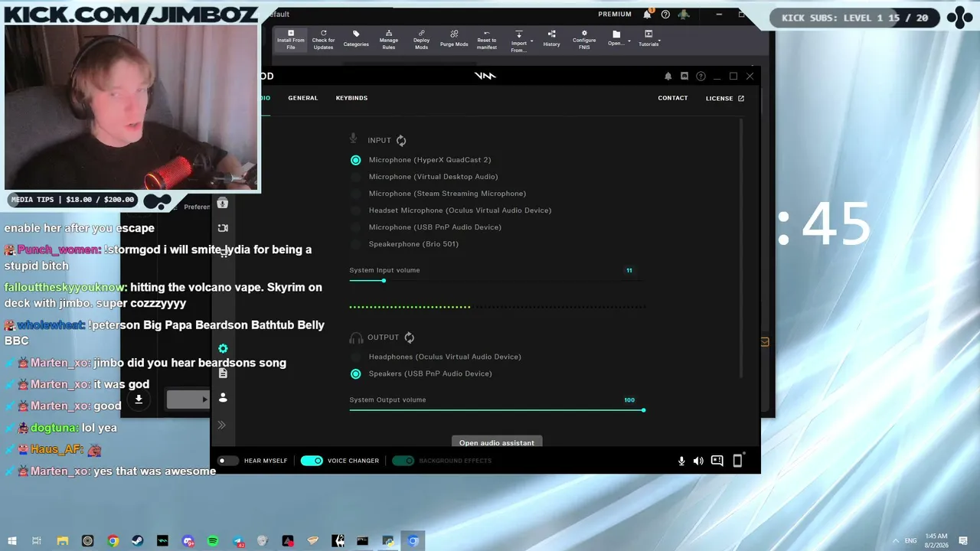Image resolution: width=980 pixels, height=551 pixels.
Task: Click PREMIUM label in Vortex title bar
Action: point(615,14)
